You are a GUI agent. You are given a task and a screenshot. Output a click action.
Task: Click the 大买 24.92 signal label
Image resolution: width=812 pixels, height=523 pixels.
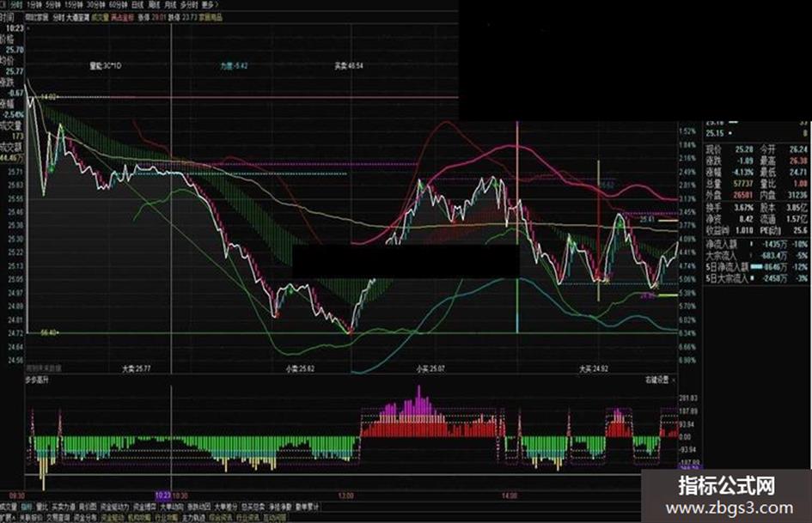point(594,369)
